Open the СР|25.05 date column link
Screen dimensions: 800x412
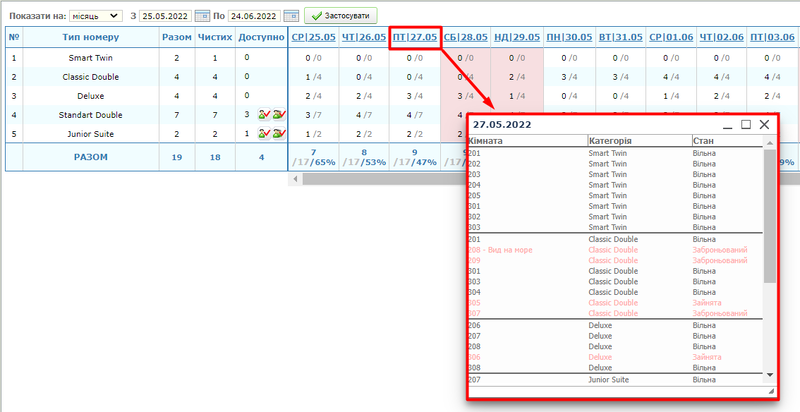(314, 37)
